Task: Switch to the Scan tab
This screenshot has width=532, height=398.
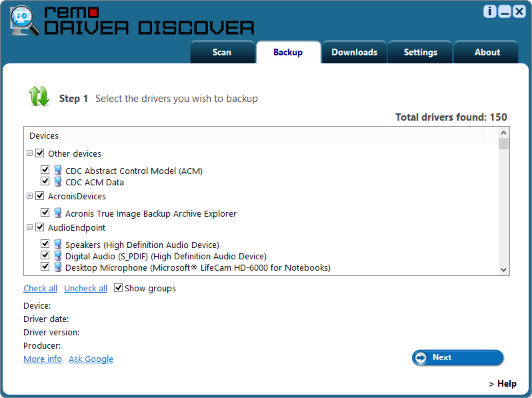Action: 222,52
